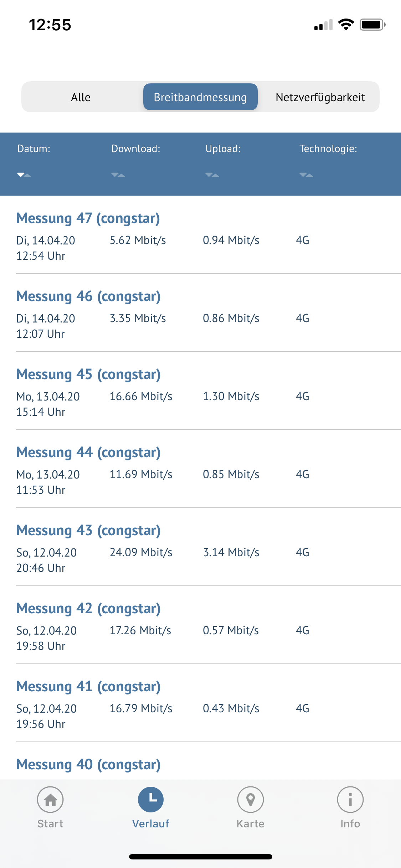Sort by Datum using its arrow
The width and height of the screenshot is (401, 868).
(24, 175)
